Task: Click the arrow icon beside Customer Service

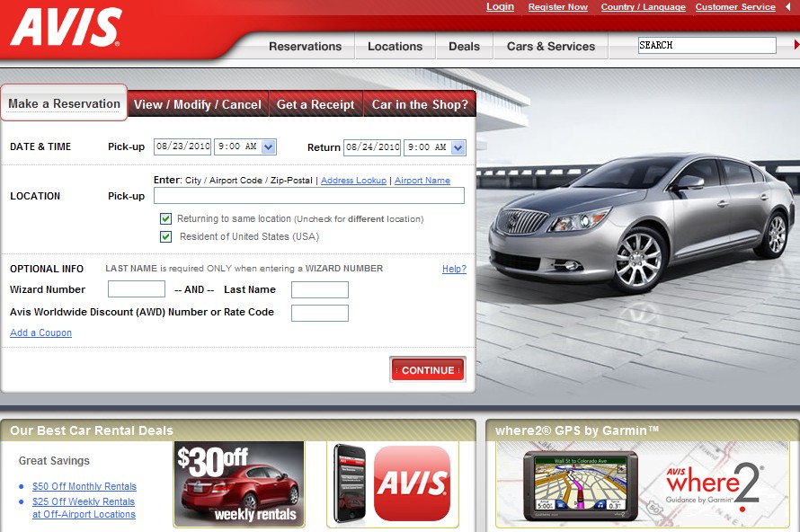Action: 788,7
